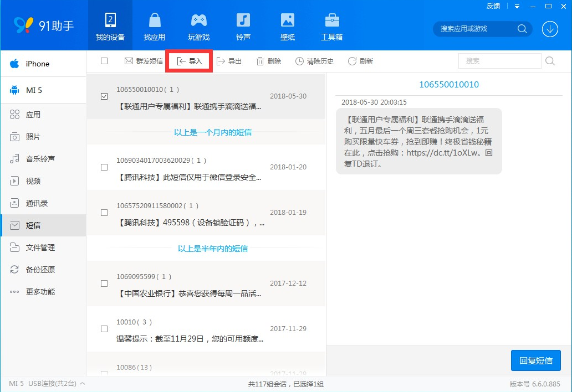Tick the select-all checkbox in toolbar
This screenshot has height=392, width=572.
pyautogui.click(x=104, y=61)
